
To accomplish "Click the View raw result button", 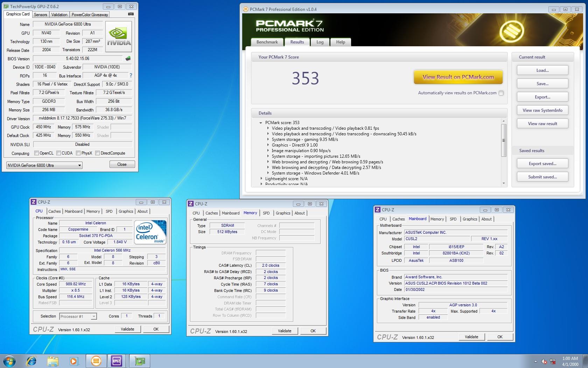I will [x=542, y=124].
